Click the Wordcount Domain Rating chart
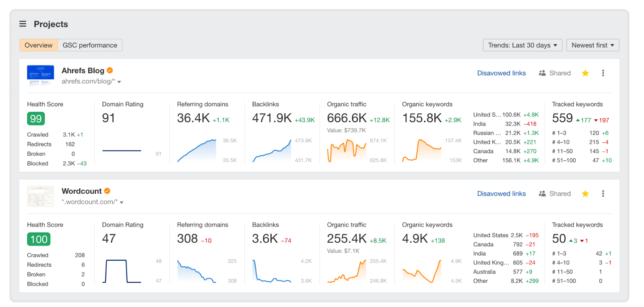This screenshot has height=307, width=644. 122,271
